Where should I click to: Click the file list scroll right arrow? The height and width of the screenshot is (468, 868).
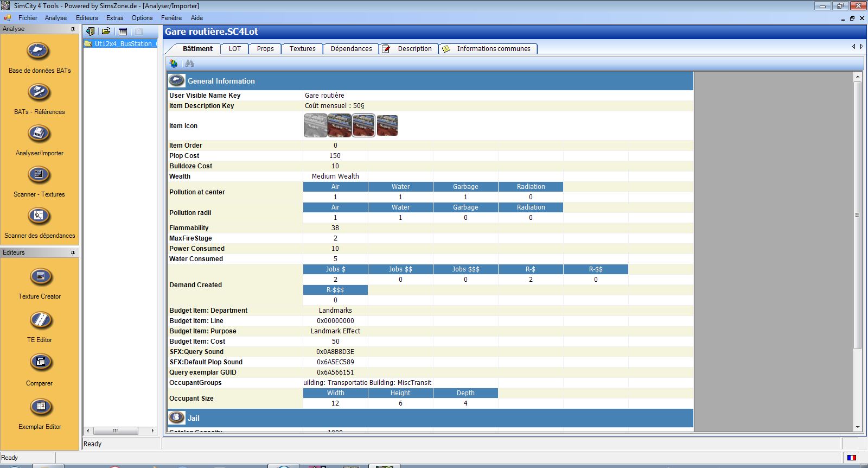coord(152,431)
